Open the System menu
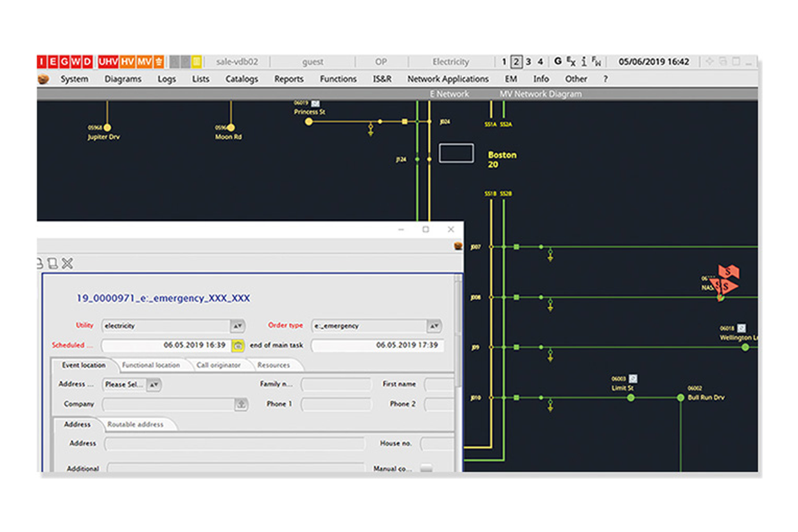This screenshot has width=798, height=532. [x=74, y=79]
